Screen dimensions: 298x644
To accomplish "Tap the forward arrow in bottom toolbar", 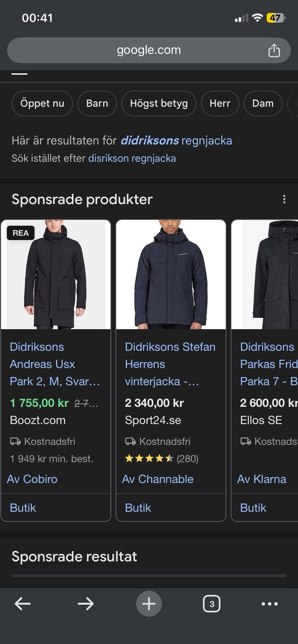I will coord(86,604).
